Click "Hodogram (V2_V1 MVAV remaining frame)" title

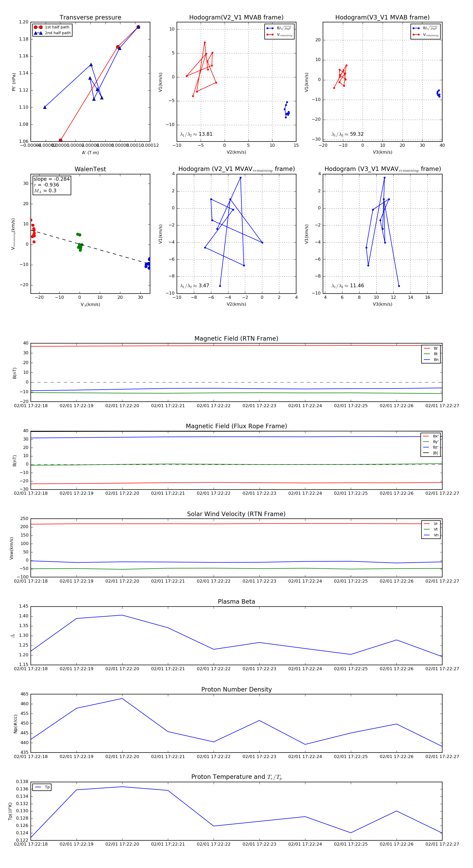pyautogui.click(x=236, y=169)
